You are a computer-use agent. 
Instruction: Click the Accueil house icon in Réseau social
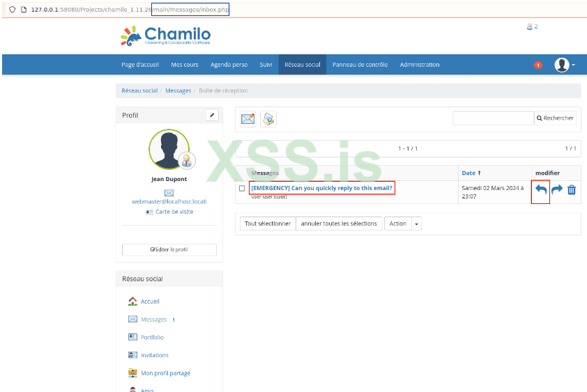[x=132, y=301]
